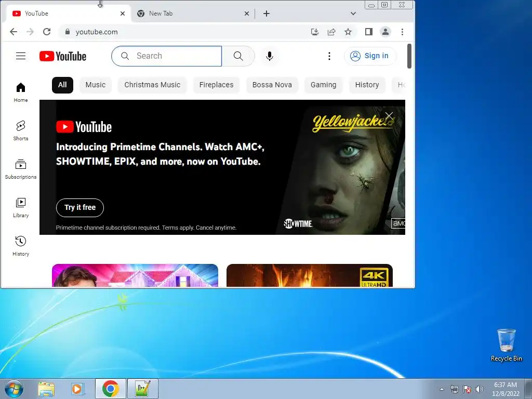Filter by History chip
This screenshot has height=399, width=532.
tap(367, 85)
